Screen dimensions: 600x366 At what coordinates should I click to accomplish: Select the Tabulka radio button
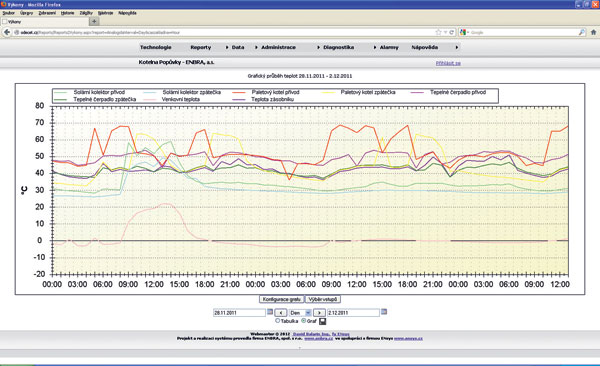click(277, 321)
